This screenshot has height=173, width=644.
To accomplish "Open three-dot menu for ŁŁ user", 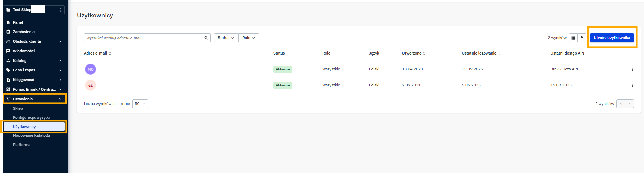I will [x=632, y=85].
